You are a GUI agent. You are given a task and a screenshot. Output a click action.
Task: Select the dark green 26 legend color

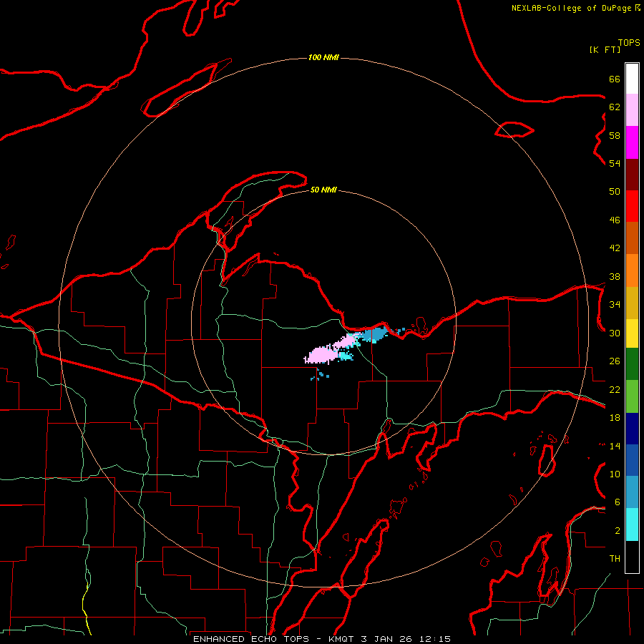632,364
